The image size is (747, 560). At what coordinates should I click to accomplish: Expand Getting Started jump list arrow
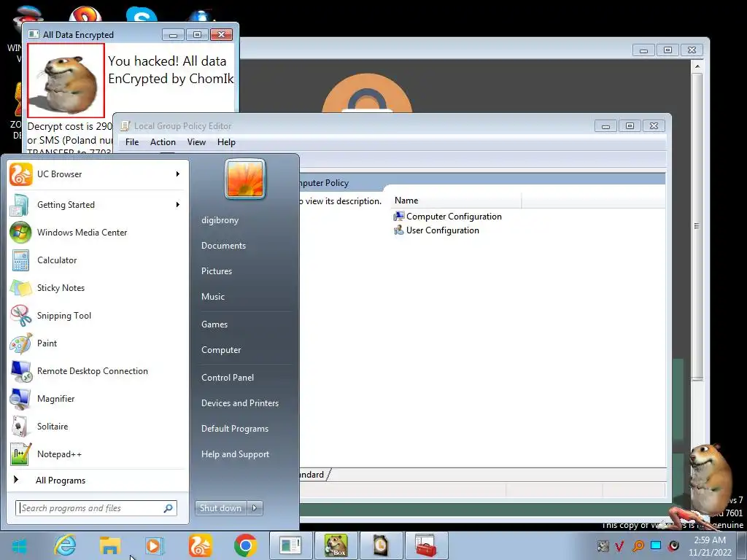[x=178, y=205]
